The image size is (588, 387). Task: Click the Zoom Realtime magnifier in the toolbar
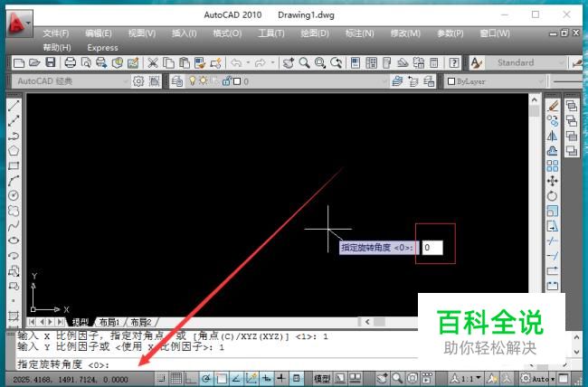pos(304,62)
